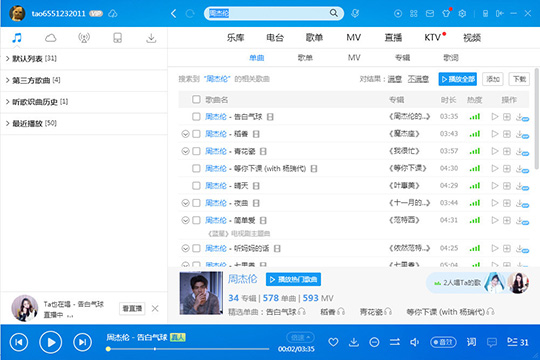Expand versions arrow for 夜曲
Screen dimensions: 540x360
click(185, 203)
